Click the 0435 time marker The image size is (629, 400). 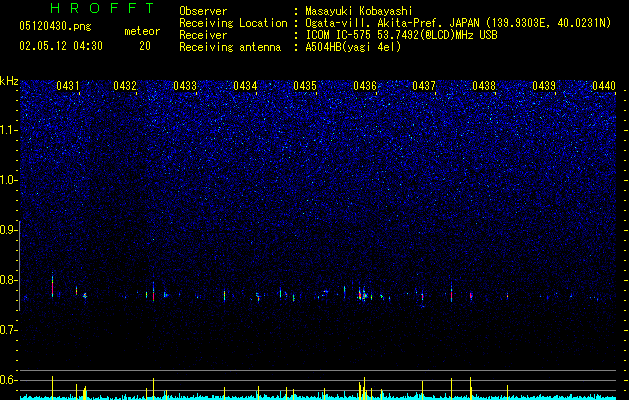[305, 86]
